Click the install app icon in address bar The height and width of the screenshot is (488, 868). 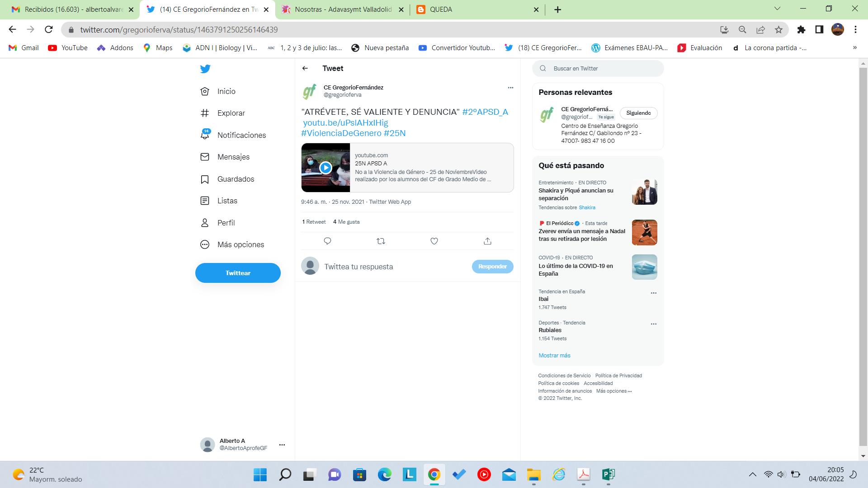click(x=724, y=30)
